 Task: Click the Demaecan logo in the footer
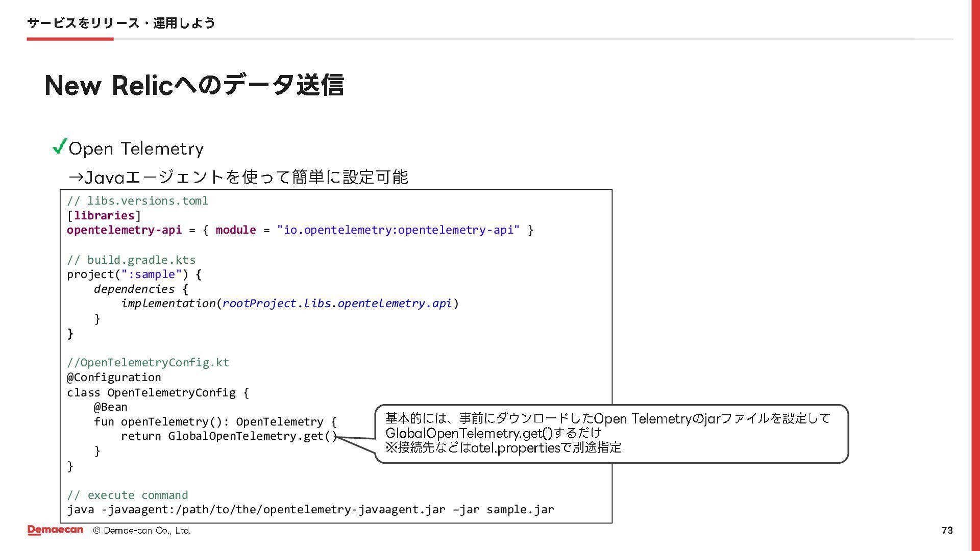click(55, 530)
